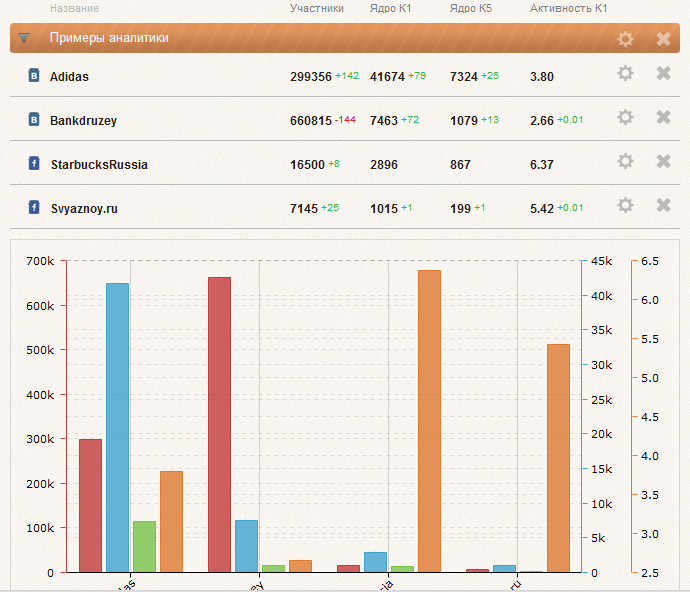690x592 pixels.
Task: Open the gear settings for Adidas row
Action: click(x=625, y=73)
